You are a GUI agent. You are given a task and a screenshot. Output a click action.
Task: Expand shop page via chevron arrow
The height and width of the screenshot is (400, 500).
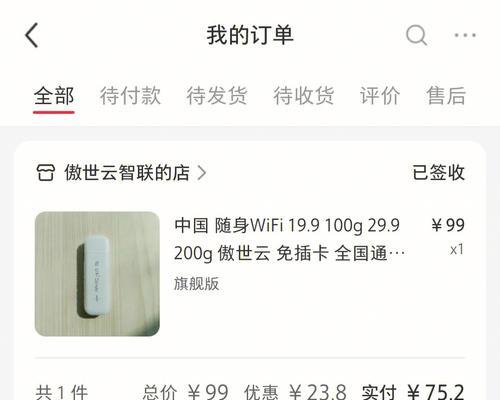click(x=202, y=173)
